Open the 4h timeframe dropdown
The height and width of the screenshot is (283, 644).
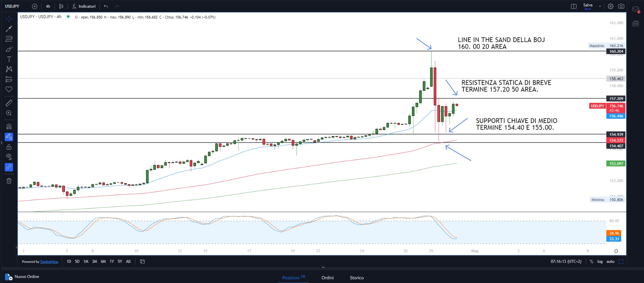[48, 6]
